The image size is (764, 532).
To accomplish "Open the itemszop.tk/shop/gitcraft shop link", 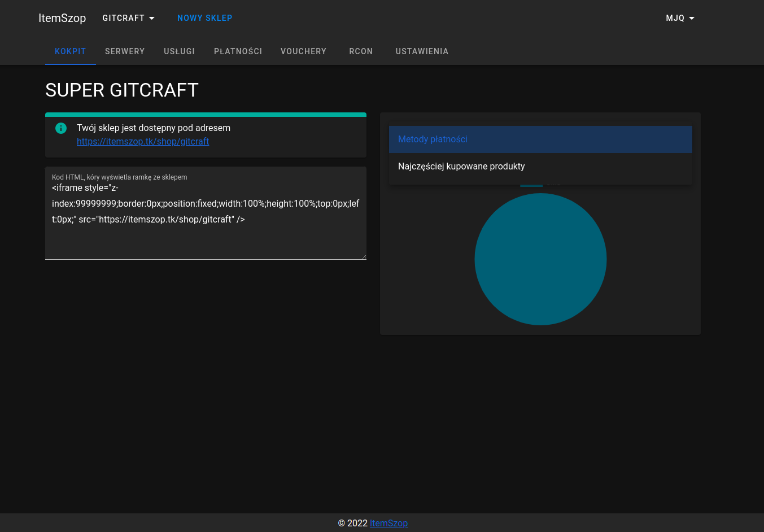I will pos(143,142).
